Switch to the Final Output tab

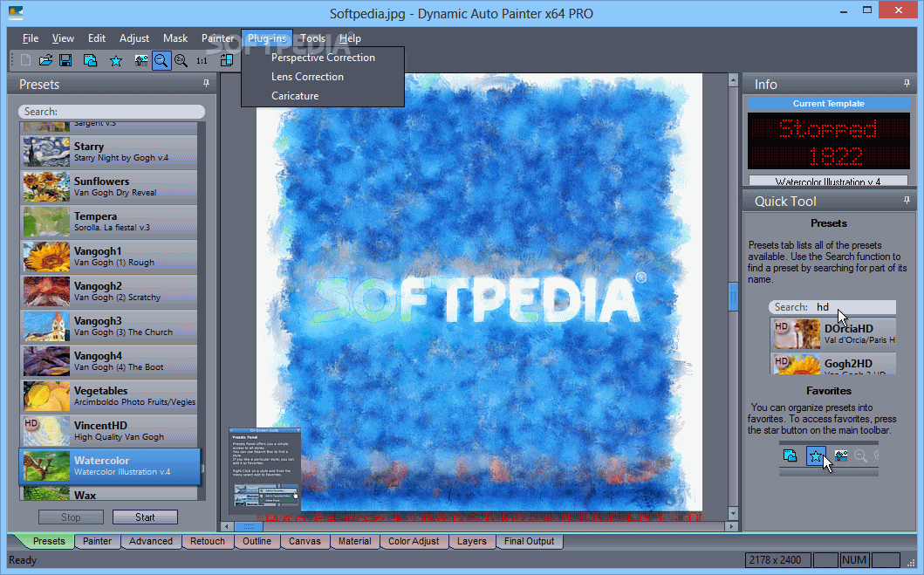[529, 541]
